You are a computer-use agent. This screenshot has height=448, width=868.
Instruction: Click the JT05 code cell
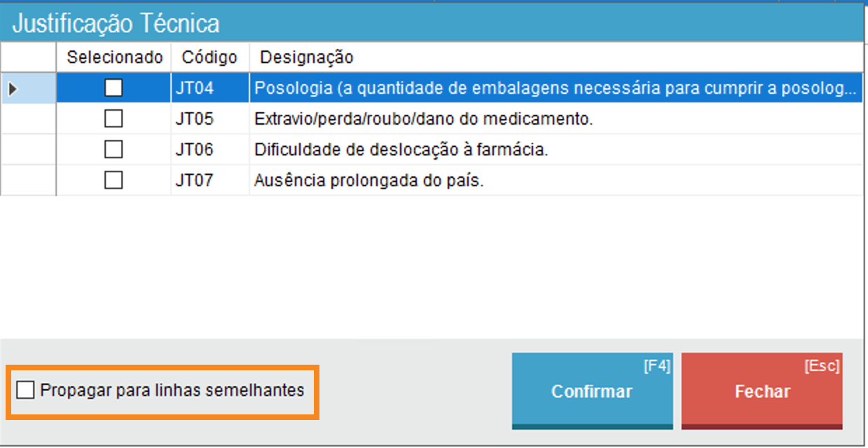pos(195,120)
